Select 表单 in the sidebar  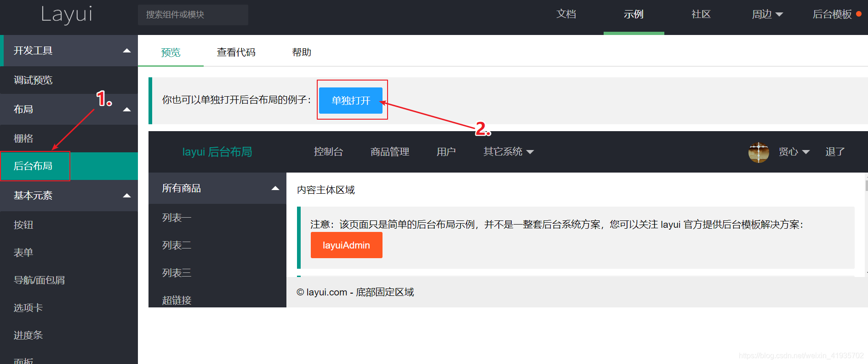(69, 252)
